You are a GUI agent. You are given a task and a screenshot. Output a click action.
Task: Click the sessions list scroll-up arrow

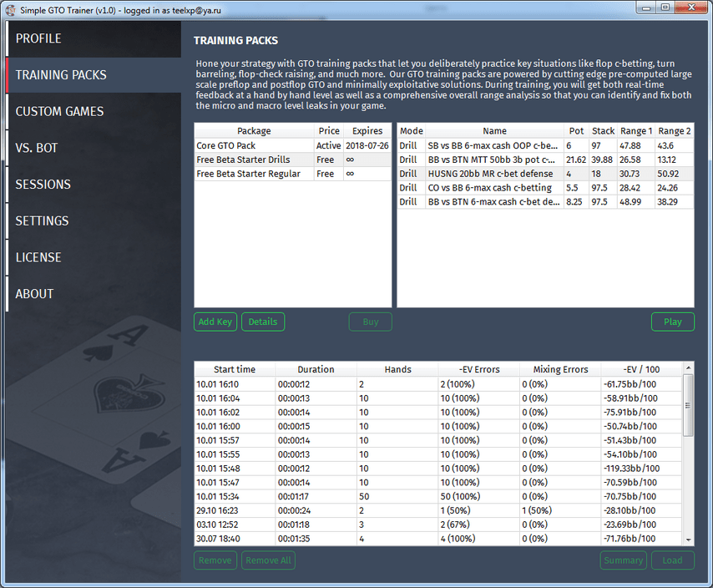pyautogui.click(x=688, y=367)
